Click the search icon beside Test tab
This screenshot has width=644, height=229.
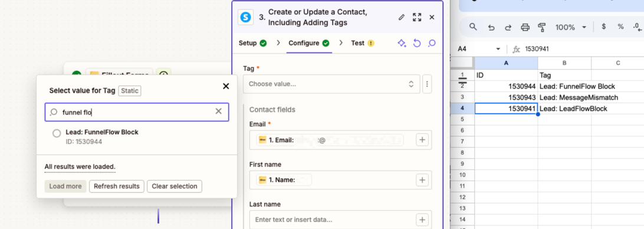tap(432, 43)
